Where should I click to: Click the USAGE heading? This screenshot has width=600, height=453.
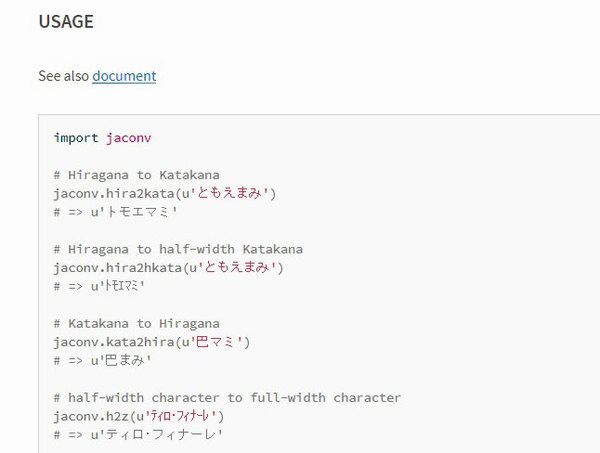[x=66, y=21]
